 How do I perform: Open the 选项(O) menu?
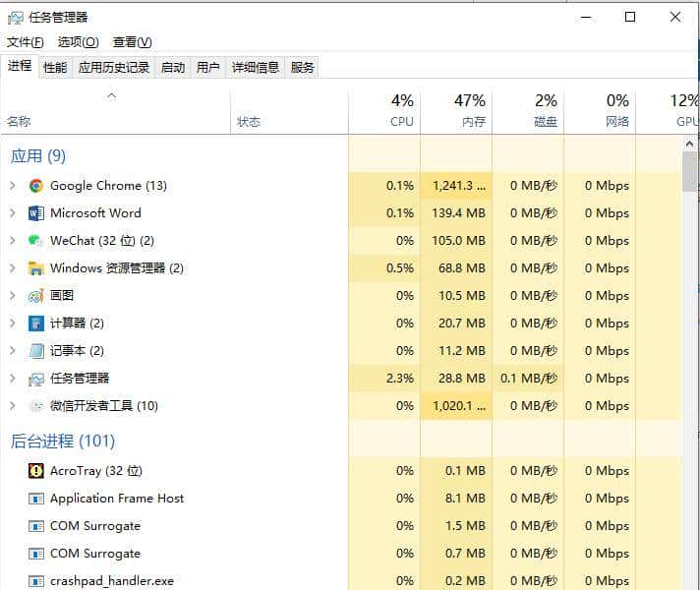[78, 42]
